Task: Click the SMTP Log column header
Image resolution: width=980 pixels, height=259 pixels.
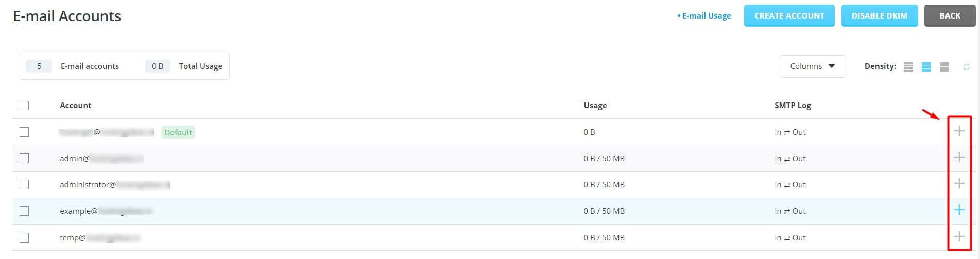Action: (793, 106)
